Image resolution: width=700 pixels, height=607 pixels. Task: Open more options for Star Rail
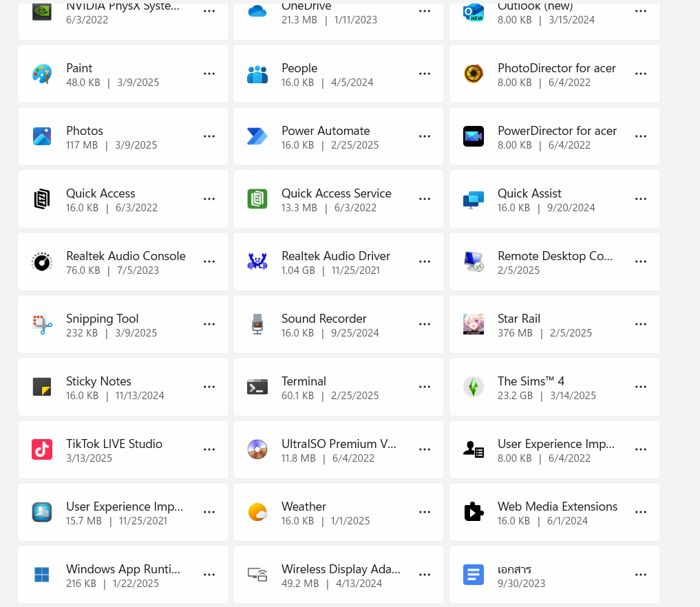(x=641, y=324)
